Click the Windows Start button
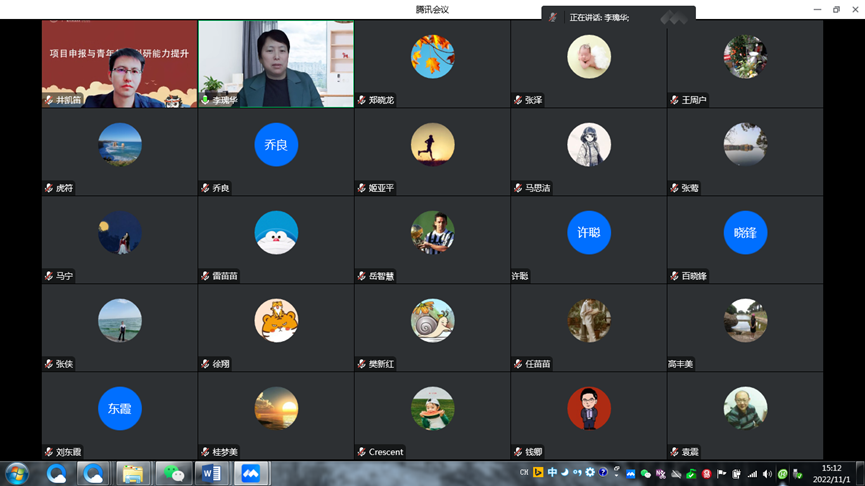Image resolution: width=865 pixels, height=486 pixels. point(17,473)
